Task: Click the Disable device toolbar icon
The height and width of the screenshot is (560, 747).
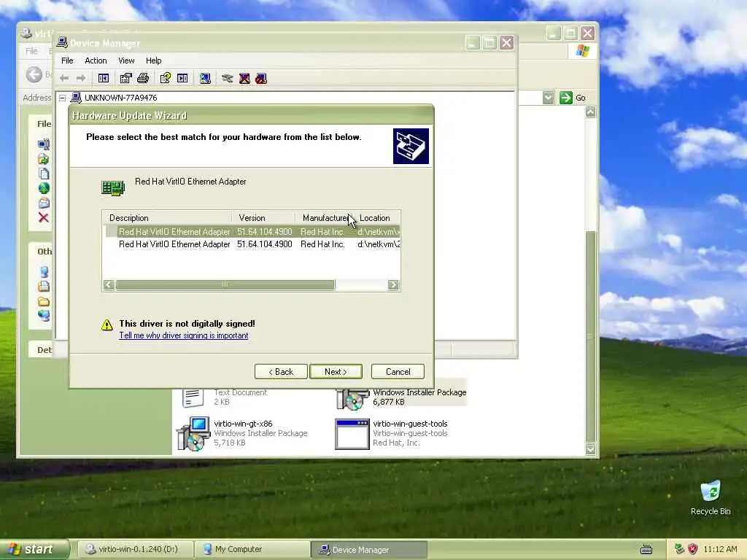Action: click(x=261, y=78)
